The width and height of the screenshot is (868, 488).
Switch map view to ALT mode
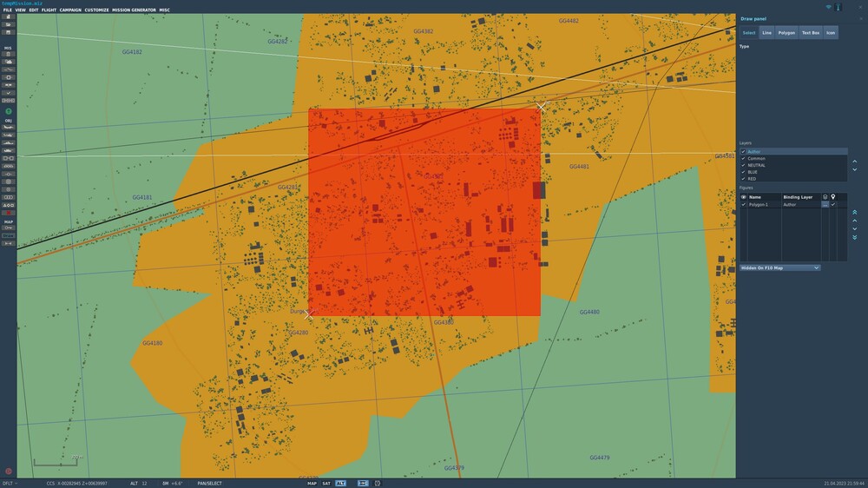pos(340,483)
